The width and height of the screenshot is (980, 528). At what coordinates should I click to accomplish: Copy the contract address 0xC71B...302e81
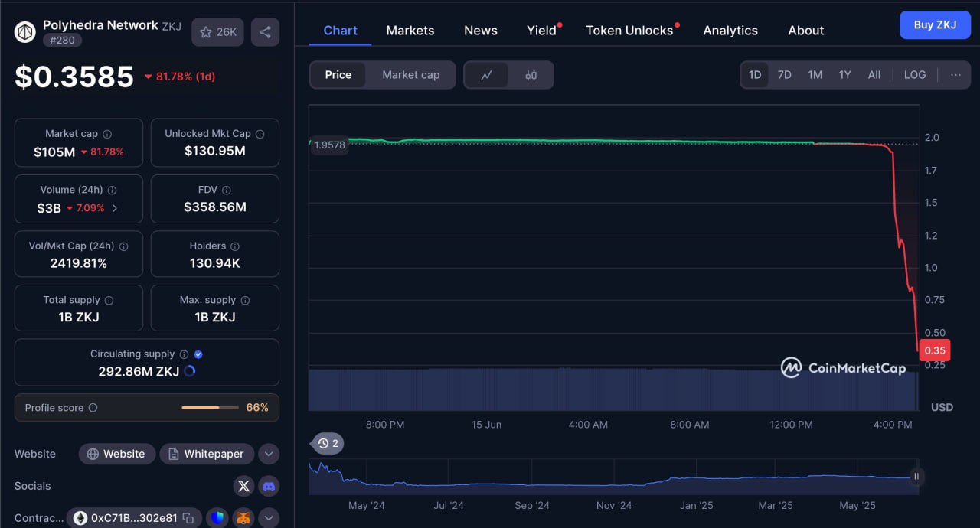(188, 518)
